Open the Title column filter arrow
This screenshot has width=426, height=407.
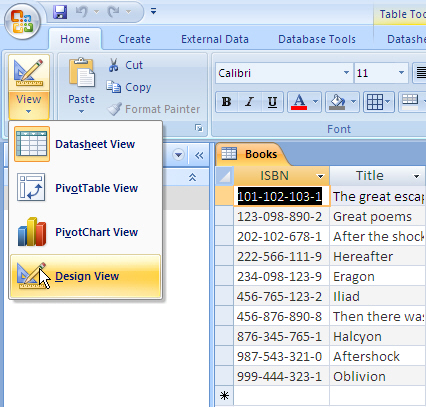point(416,176)
